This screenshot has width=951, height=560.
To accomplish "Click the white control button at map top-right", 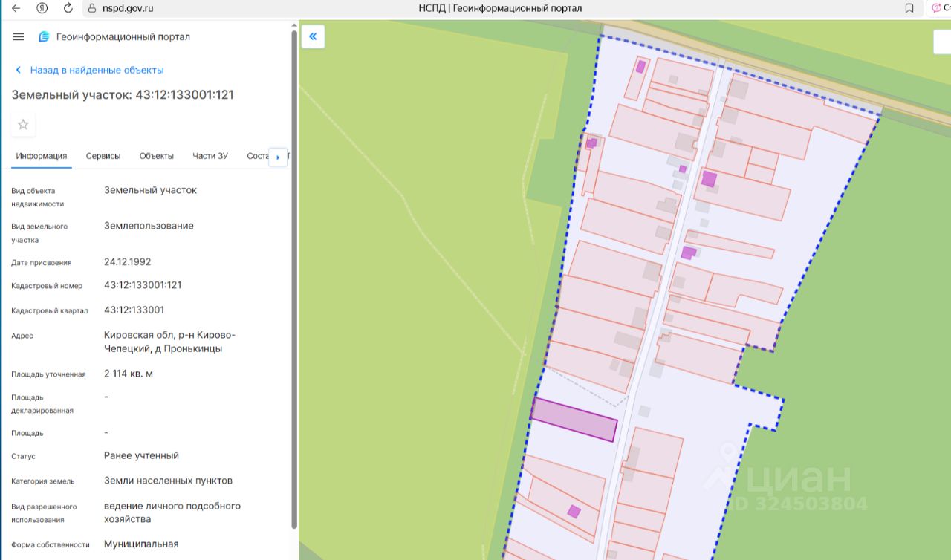I will tap(942, 42).
